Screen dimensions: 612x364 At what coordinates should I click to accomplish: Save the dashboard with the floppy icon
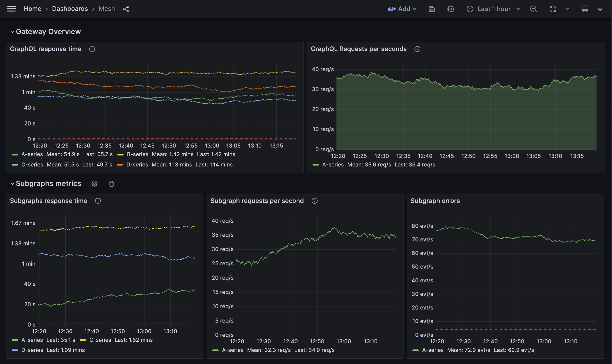(x=432, y=9)
